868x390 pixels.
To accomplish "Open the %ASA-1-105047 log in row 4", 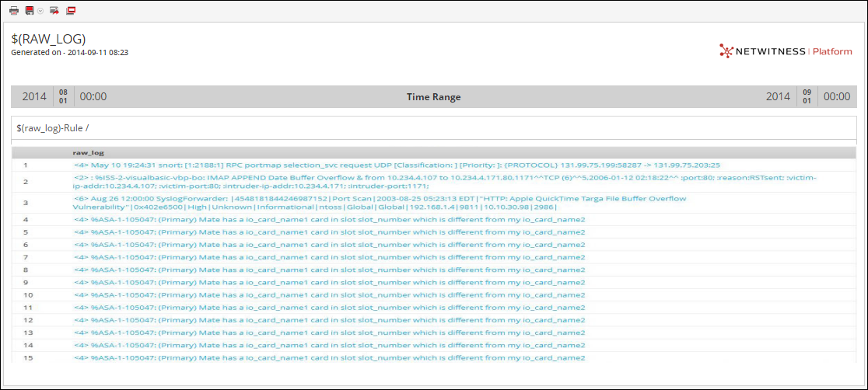I will [329, 220].
